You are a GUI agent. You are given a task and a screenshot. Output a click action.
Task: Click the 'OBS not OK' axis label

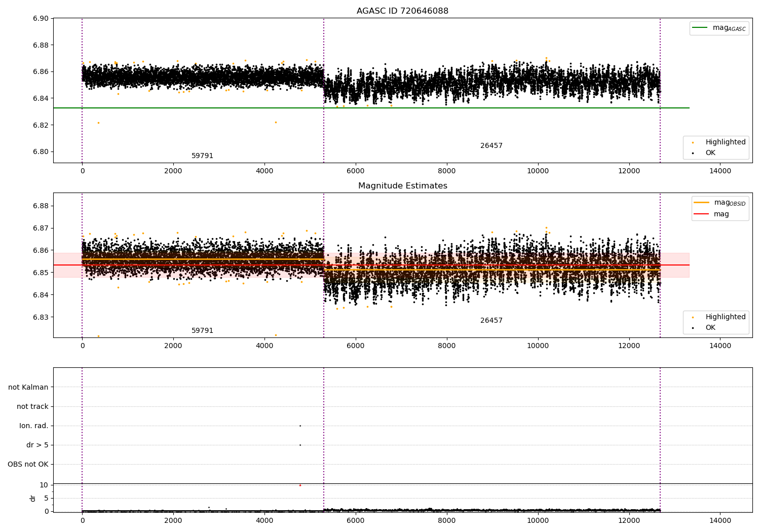pyautogui.click(x=28, y=465)
